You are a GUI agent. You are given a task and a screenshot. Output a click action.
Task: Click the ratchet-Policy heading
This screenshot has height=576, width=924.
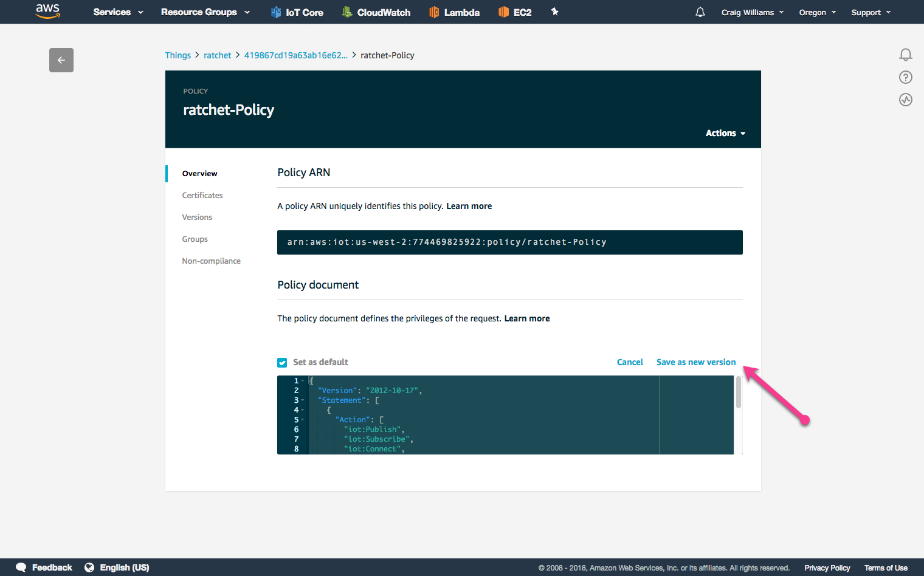tap(229, 110)
